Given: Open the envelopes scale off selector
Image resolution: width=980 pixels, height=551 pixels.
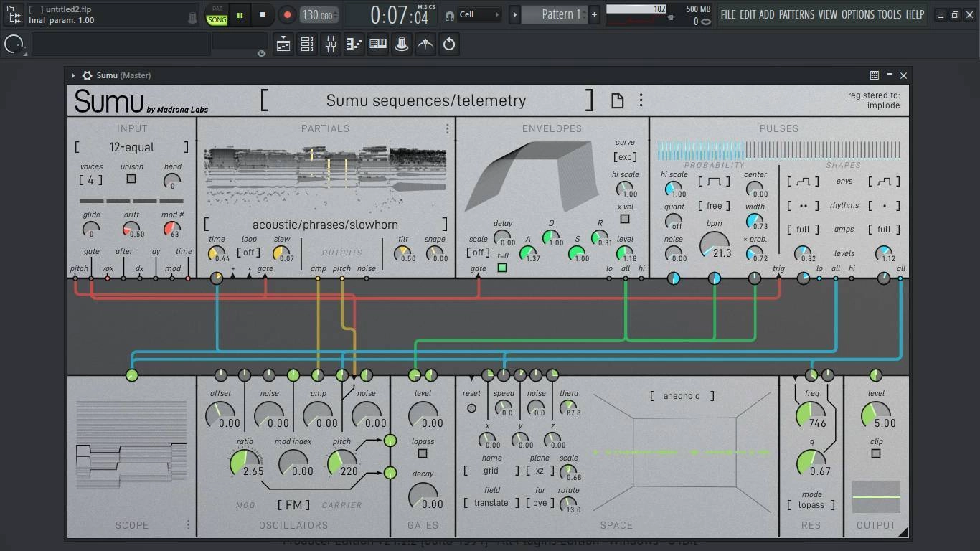Looking at the screenshot, I should 479,252.
